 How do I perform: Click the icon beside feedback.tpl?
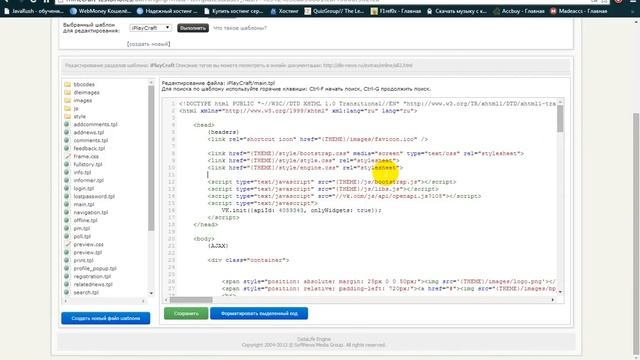(67, 148)
